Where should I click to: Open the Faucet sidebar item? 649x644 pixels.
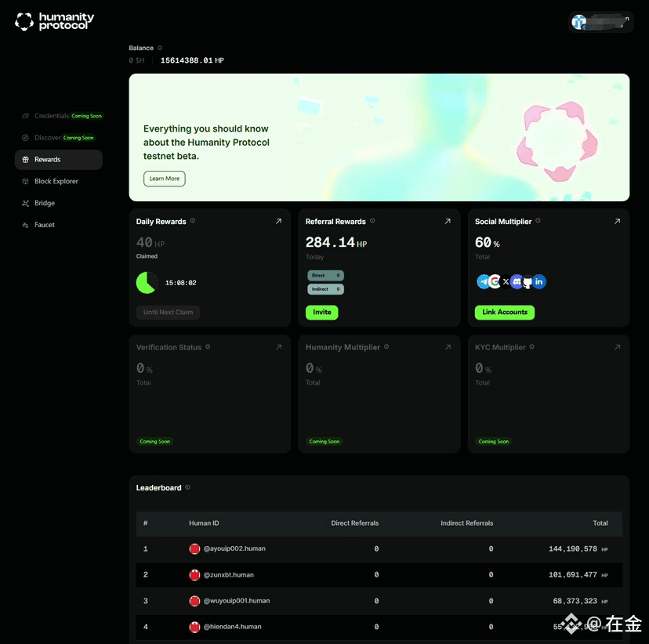(x=58, y=225)
